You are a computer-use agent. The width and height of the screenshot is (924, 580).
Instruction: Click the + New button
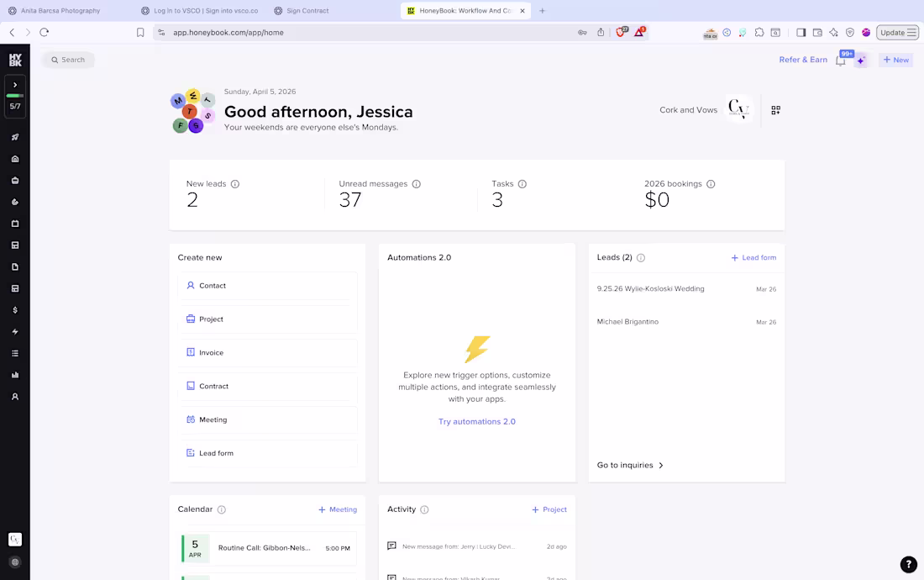pos(895,60)
